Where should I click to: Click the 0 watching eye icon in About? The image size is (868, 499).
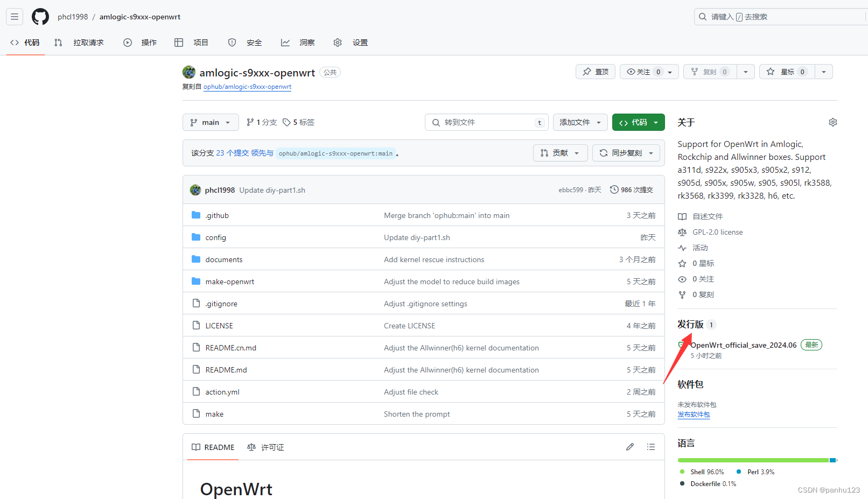click(682, 279)
